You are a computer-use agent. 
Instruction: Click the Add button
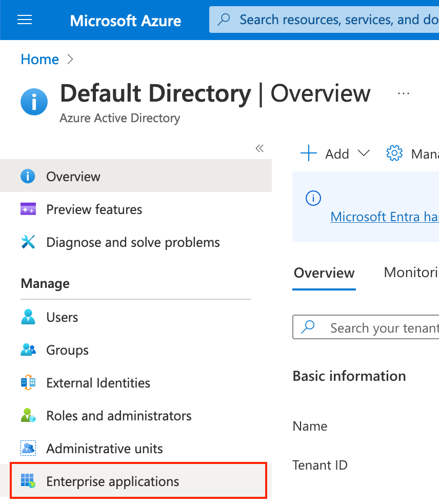[x=335, y=153]
